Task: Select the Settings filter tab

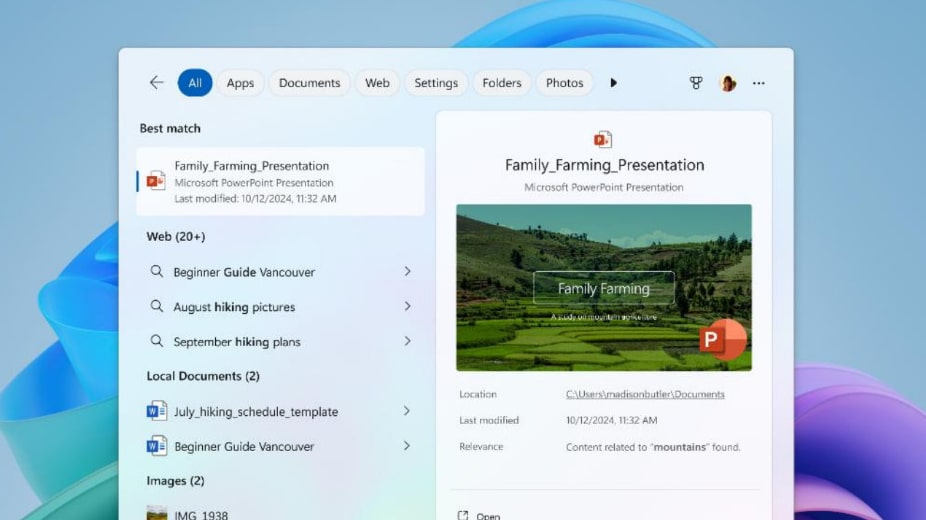Action: click(436, 83)
